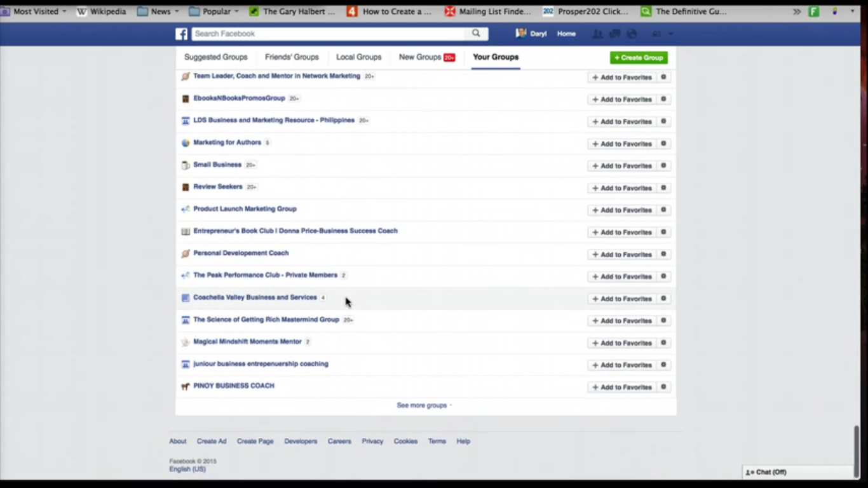The image size is (868, 488).
Task: Open the Developers footer link
Action: pyautogui.click(x=301, y=441)
